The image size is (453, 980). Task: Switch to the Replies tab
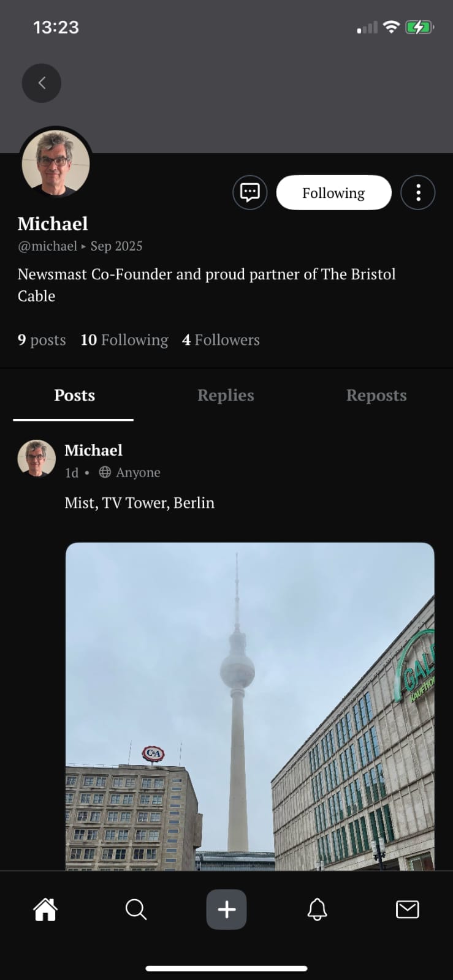[226, 396]
